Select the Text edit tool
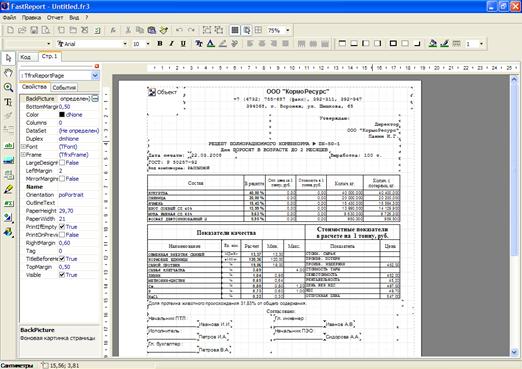The width and height of the screenshot is (522, 369). [8, 102]
